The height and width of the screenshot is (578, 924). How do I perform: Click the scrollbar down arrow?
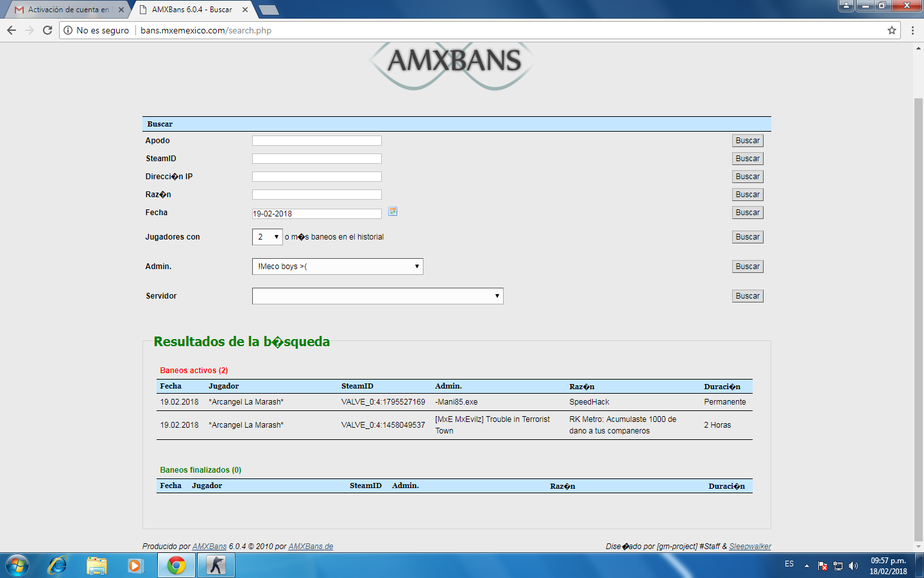click(918, 547)
